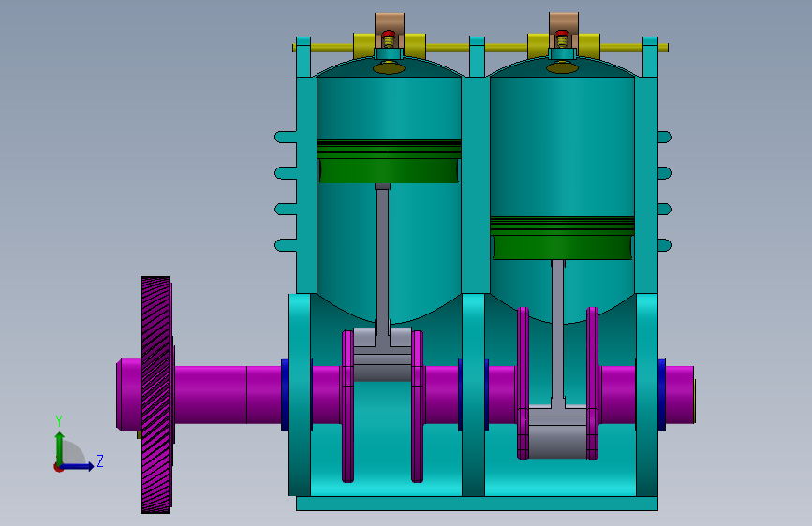Screen dimensions: 812x526
Task: Select the brown rocker arm above right cylinder
Action: (x=564, y=23)
